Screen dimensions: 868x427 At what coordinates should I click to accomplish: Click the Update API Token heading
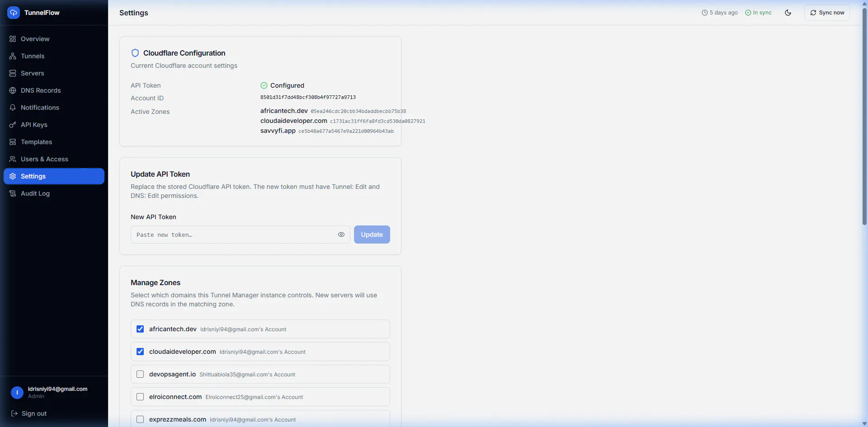(160, 174)
